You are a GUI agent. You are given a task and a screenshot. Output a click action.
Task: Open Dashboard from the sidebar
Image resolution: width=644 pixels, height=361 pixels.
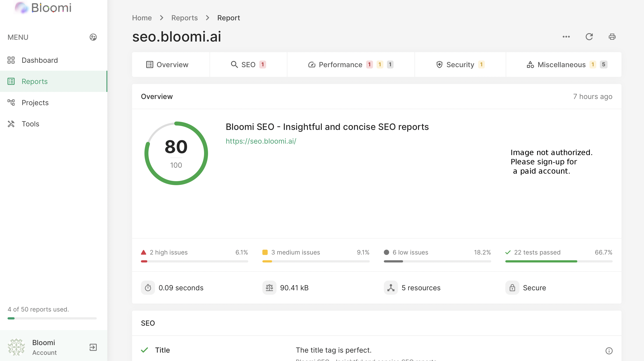(x=53, y=60)
